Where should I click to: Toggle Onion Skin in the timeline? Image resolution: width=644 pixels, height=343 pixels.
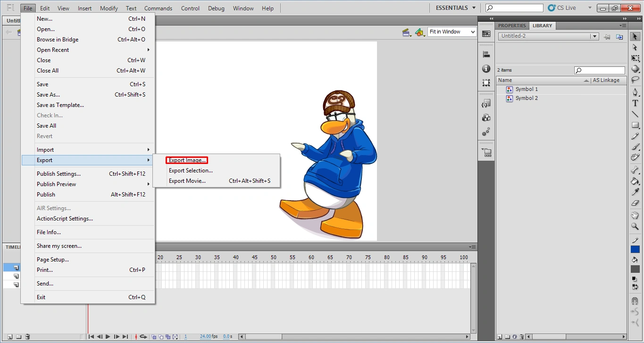(x=154, y=337)
